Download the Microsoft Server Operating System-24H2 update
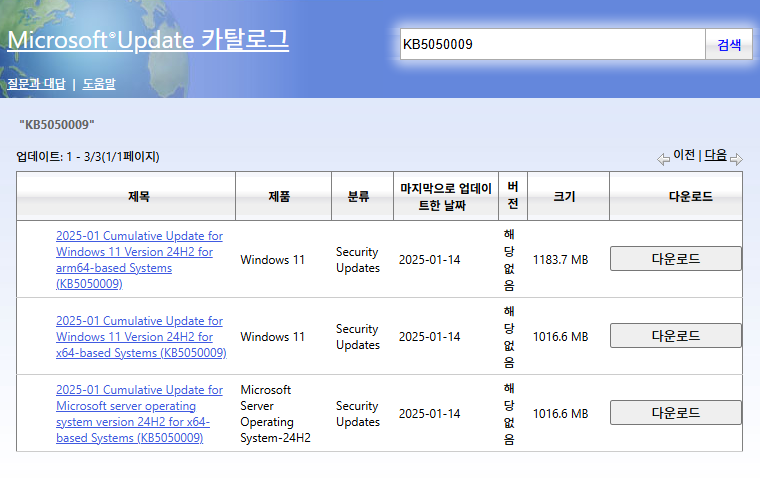This screenshot has width=760, height=478. (x=676, y=413)
